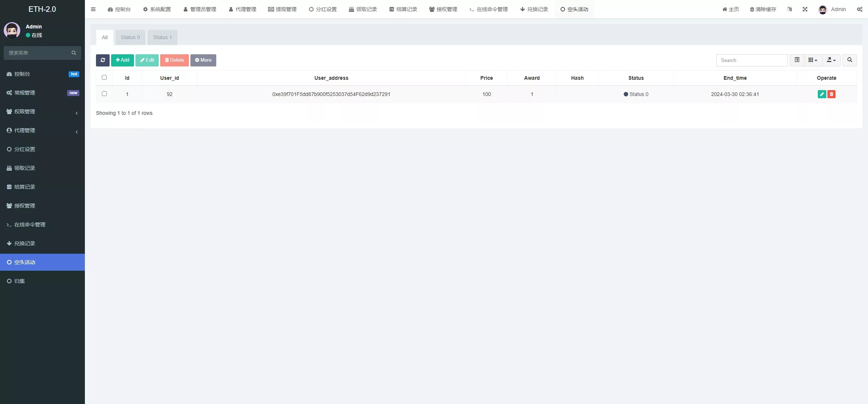Click the Add button
Image resolution: width=868 pixels, height=404 pixels.
(x=122, y=60)
